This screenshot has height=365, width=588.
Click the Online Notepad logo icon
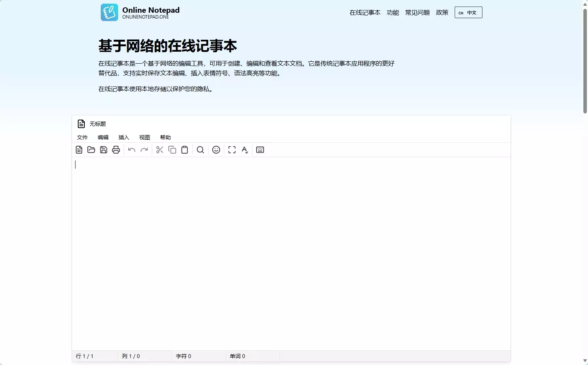click(109, 12)
